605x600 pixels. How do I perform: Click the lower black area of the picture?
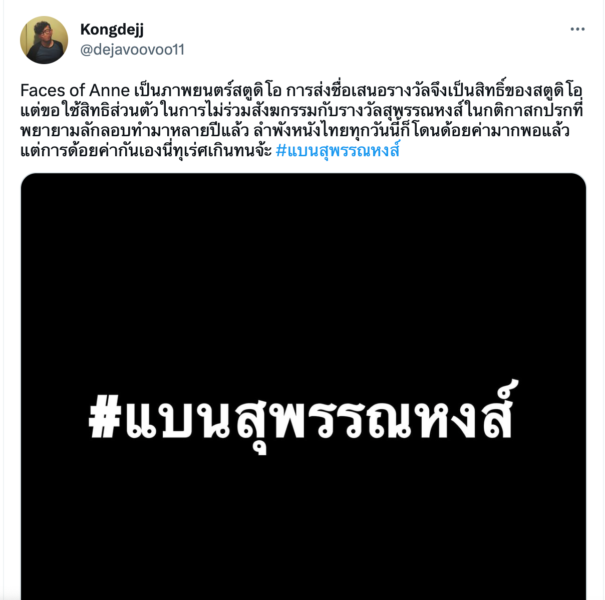click(303, 529)
